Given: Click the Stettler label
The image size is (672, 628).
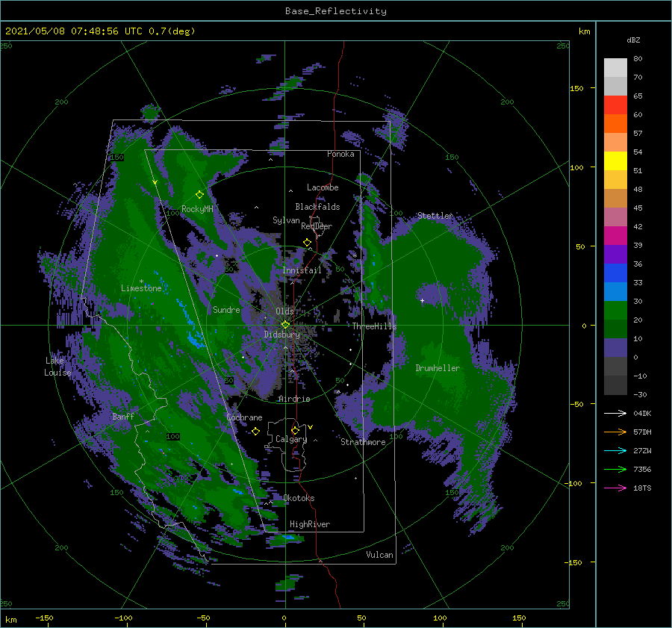Looking at the screenshot, I should point(435,216).
